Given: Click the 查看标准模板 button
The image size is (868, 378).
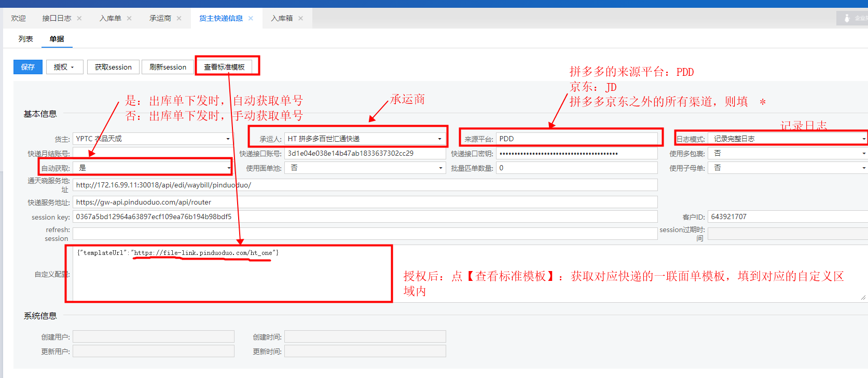Looking at the screenshot, I should pyautogui.click(x=224, y=67).
